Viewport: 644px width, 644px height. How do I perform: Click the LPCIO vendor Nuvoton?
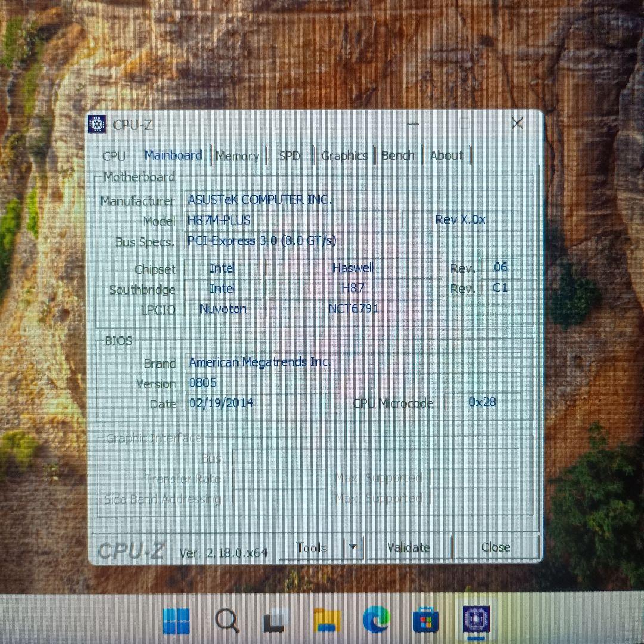(x=223, y=309)
